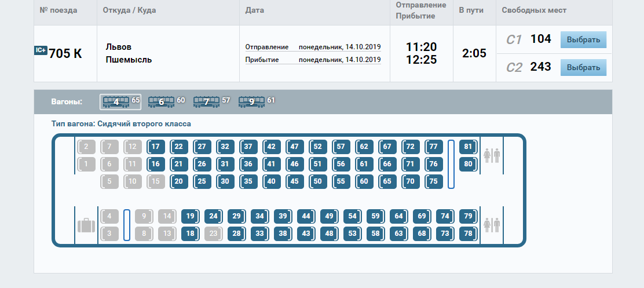Viewport: 644px width, 288px height.
Task: Click C1 free seats count 104
Action: [540, 39]
